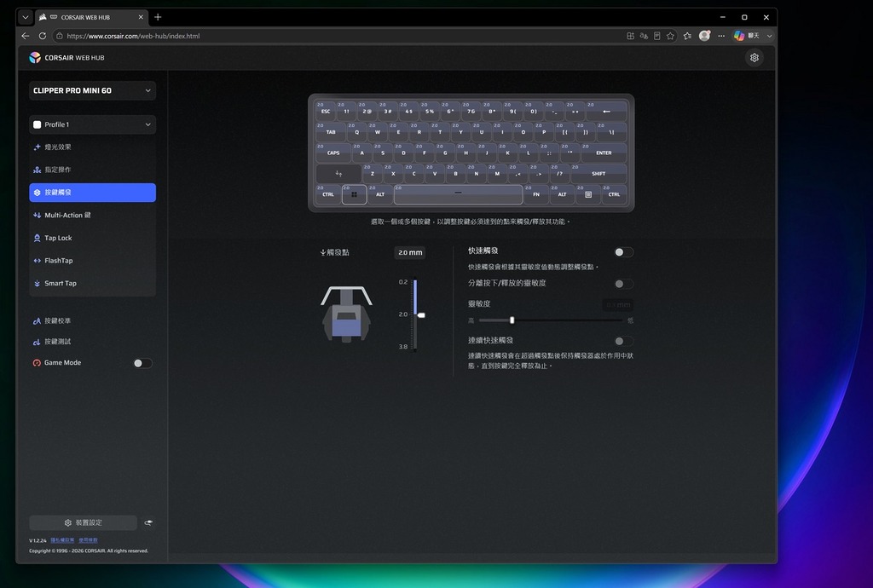Open the 指定操作 key assignment page
Image resolution: width=873 pixels, height=588 pixels.
[x=92, y=170]
